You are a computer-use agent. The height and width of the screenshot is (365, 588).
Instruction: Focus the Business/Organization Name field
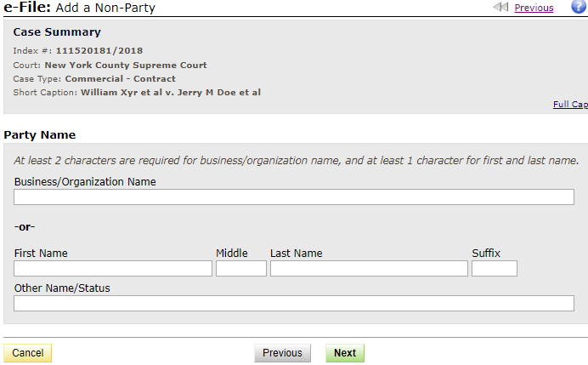pyautogui.click(x=294, y=197)
